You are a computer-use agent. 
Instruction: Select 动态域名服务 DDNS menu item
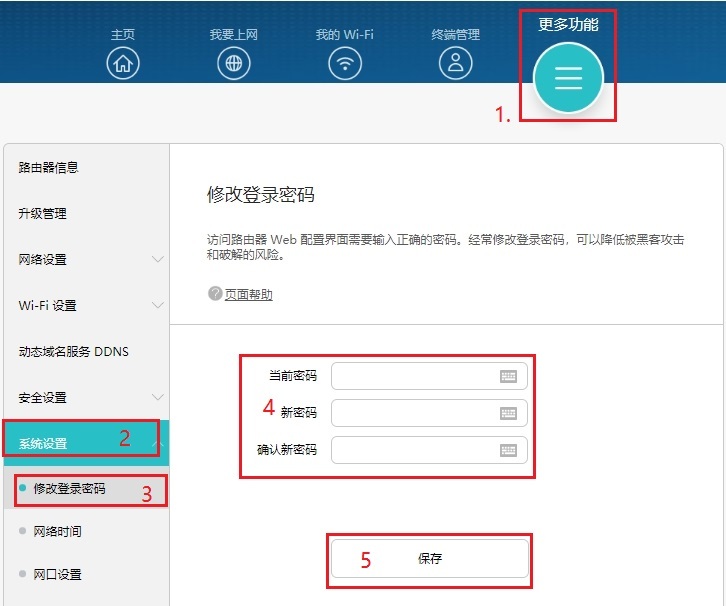point(73,352)
